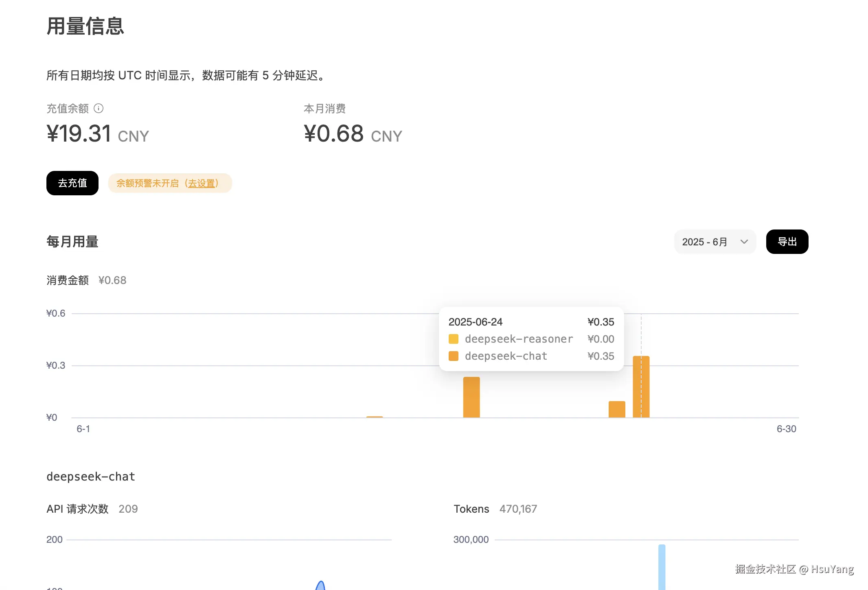
Task: Click the 6-1 axis date label
Action: click(x=83, y=429)
